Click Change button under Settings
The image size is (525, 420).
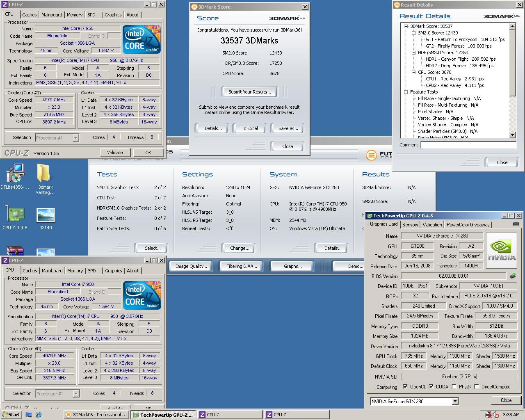click(240, 248)
